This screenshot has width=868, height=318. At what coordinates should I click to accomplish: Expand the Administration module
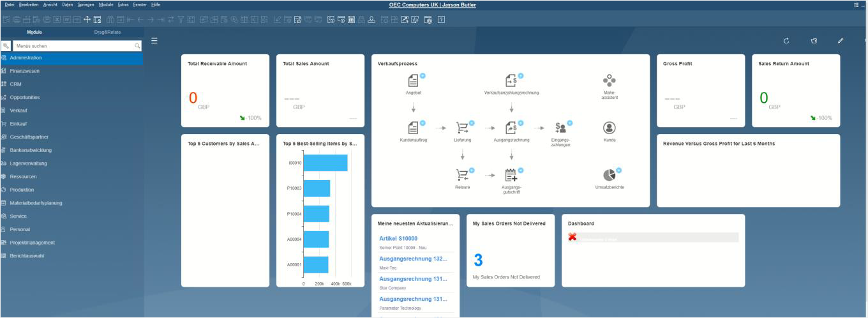[71, 57]
